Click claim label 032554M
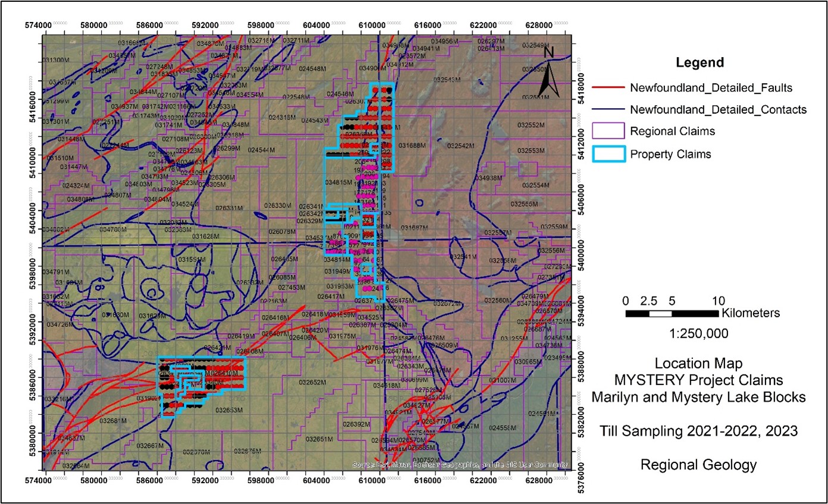 coord(535,185)
